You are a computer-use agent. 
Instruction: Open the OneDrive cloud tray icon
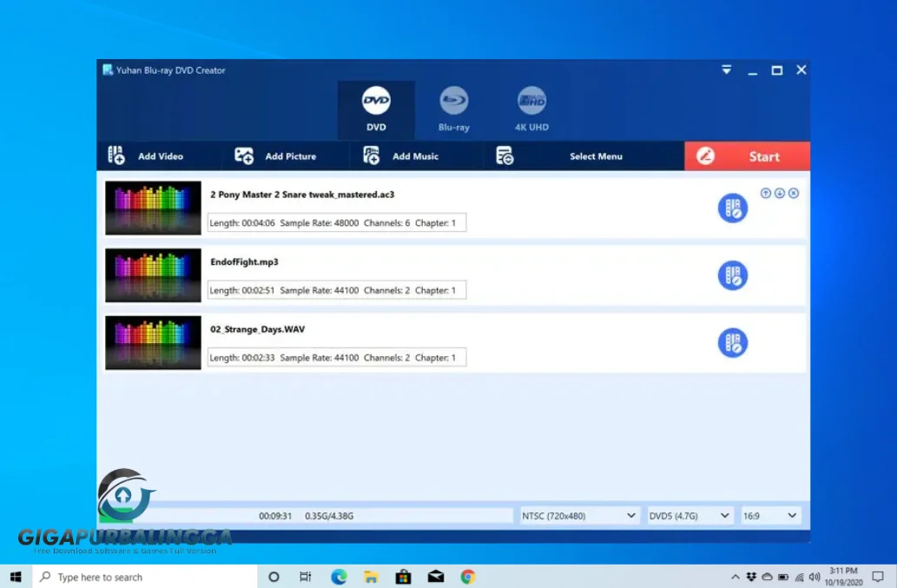tap(767, 577)
